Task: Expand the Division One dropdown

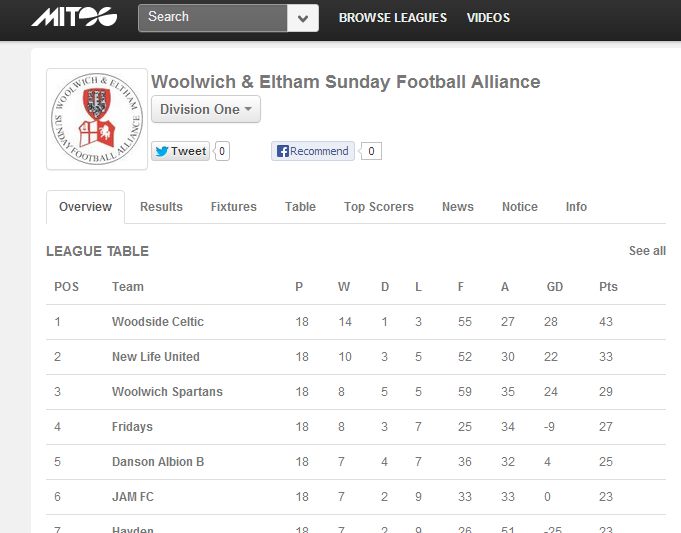Action: point(206,109)
